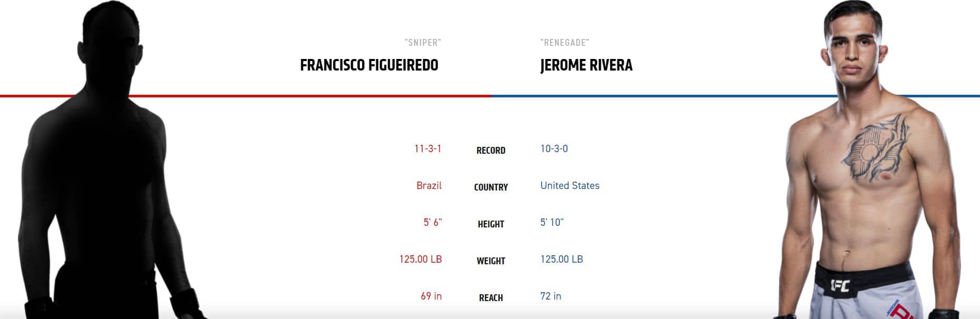Click the RECORD stat label
This screenshot has height=319, width=980.
pos(491,151)
